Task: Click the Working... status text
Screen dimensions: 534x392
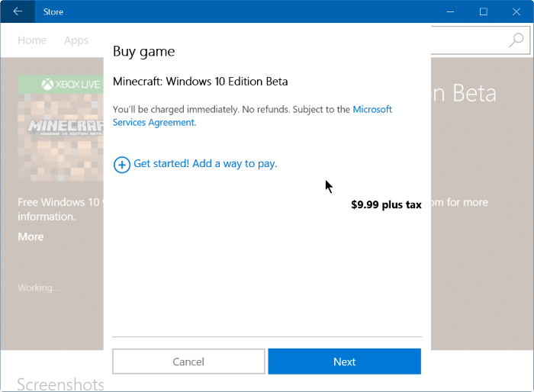Action: pos(38,288)
